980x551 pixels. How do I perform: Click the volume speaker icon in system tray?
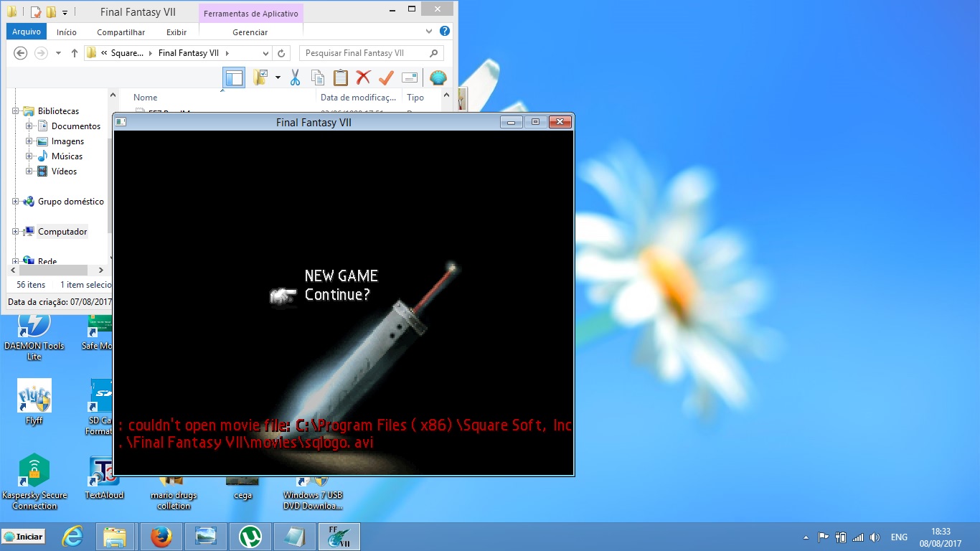[875, 537]
